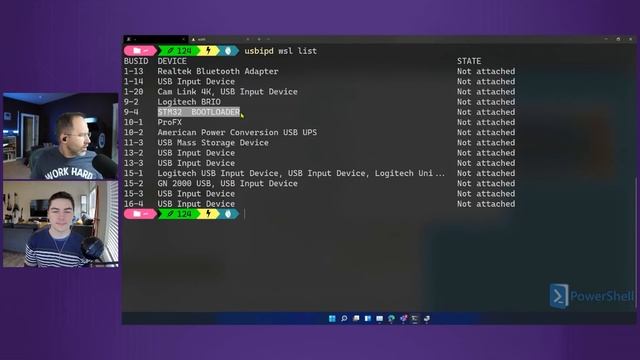Viewport: 640px width, 360px height.
Task: Select the striped-shirt presenter's webcam feed
Action: (60, 224)
